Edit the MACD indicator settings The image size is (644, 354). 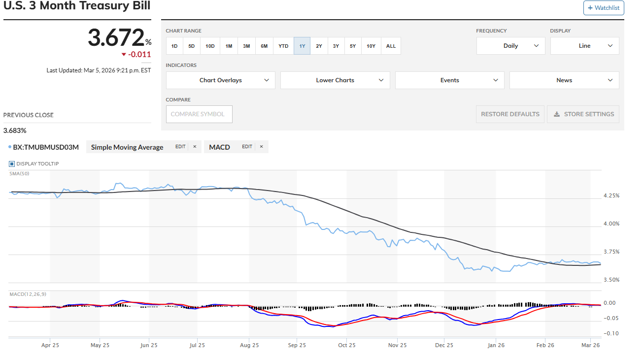pyautogui.click(x=247, y=147)
